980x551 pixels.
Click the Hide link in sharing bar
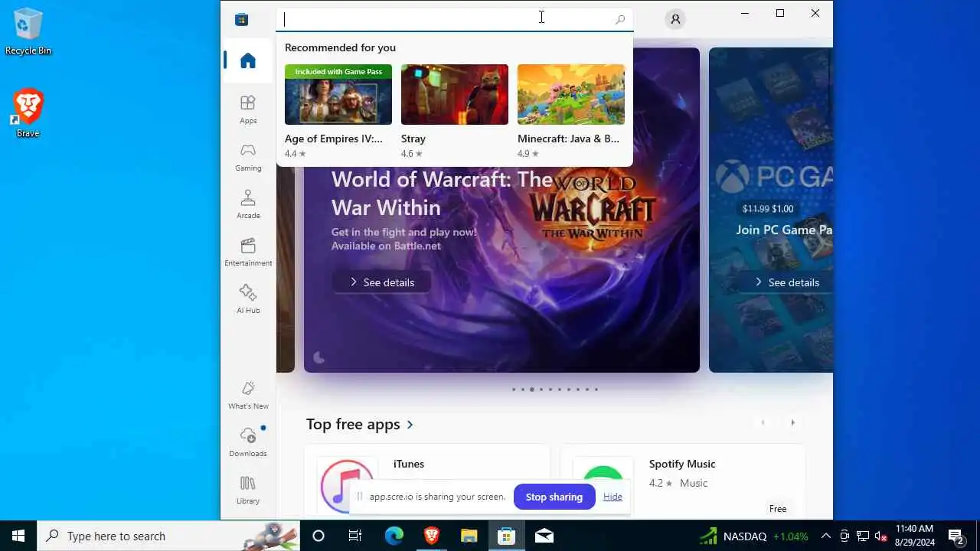[612, 497]
